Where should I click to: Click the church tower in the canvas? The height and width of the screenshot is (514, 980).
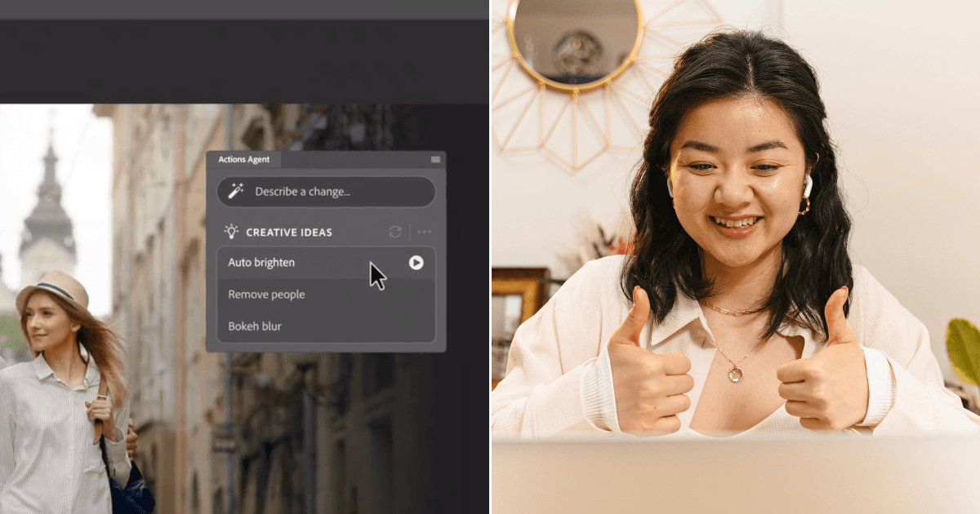(47, 212)
